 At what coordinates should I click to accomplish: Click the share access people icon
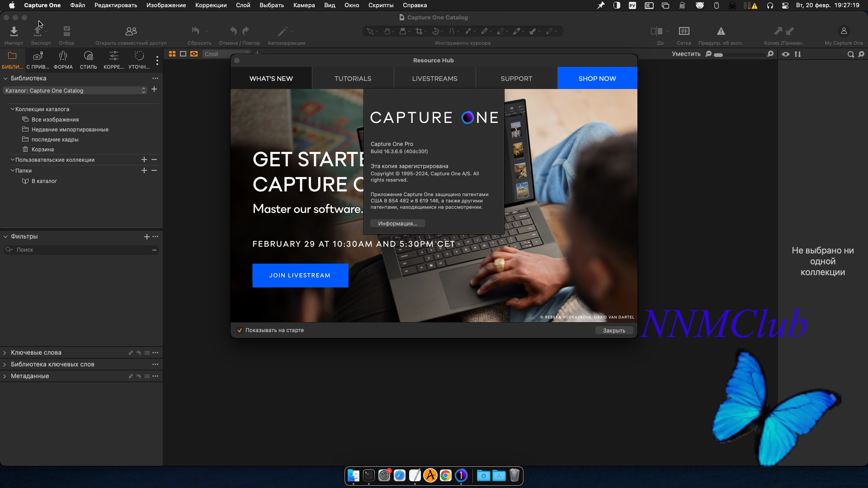131,31
